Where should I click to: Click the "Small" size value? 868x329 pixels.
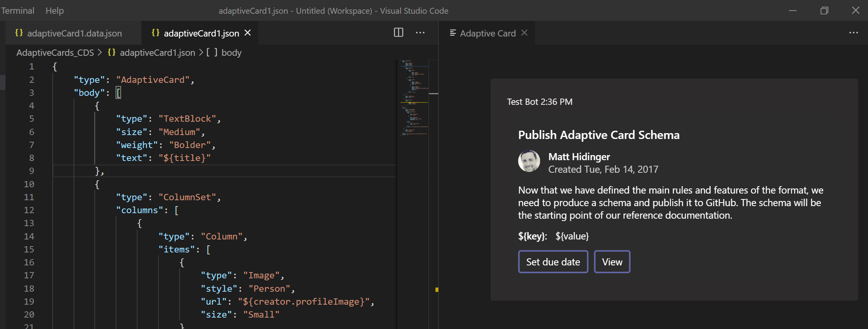pos(261,314)
